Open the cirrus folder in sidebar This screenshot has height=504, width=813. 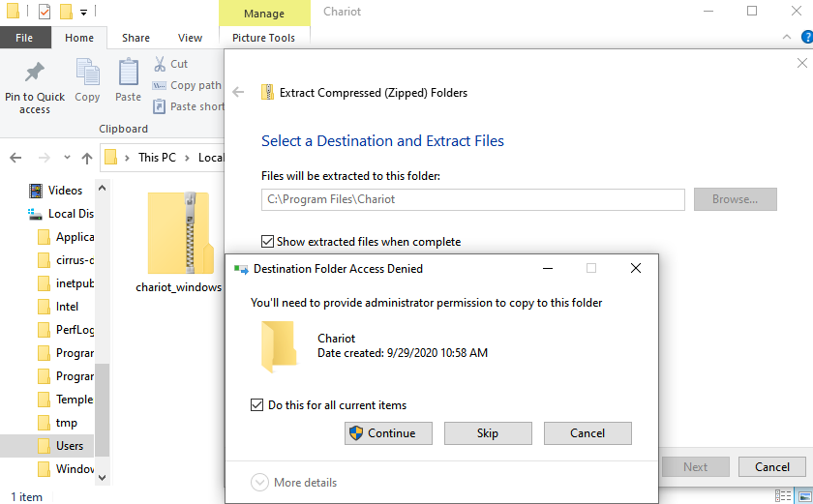click(x=66, y=260)
